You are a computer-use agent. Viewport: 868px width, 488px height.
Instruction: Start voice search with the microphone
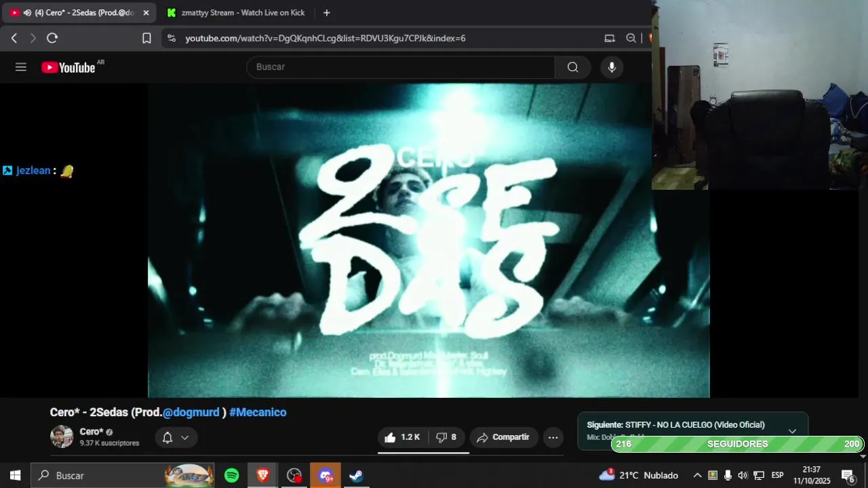pos(612,67)
